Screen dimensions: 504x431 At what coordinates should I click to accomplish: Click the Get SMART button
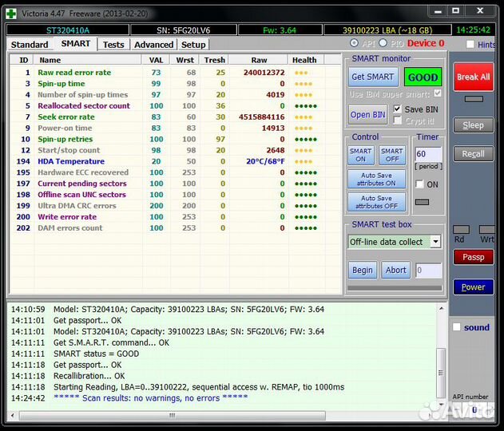[x=372, y=77]
